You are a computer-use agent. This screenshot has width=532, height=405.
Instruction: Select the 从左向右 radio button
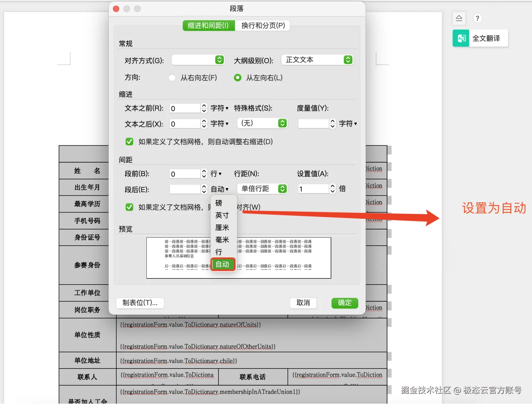coord(238,78)
